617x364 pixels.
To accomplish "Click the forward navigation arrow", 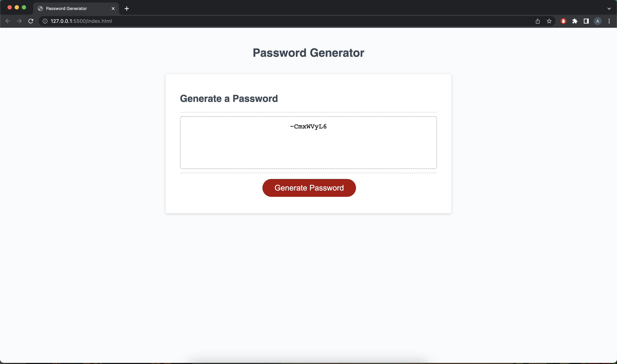I will tap(19, 21).
